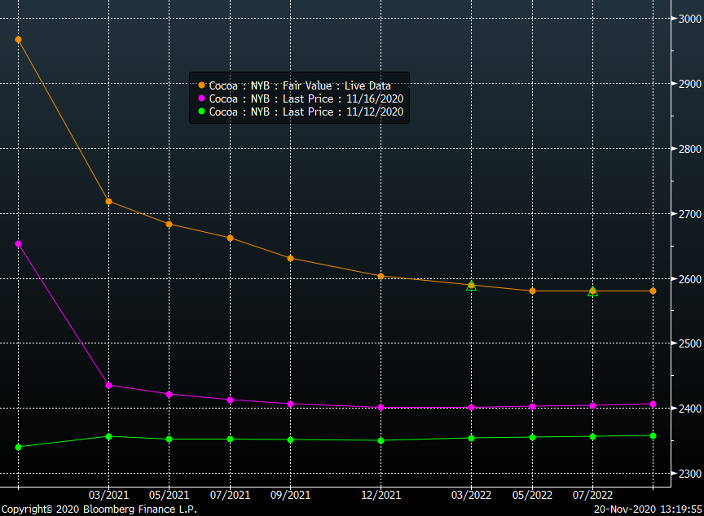Screen dimensions: 704x516
Task: Click the first orange point near 2970
Action: 18,40
